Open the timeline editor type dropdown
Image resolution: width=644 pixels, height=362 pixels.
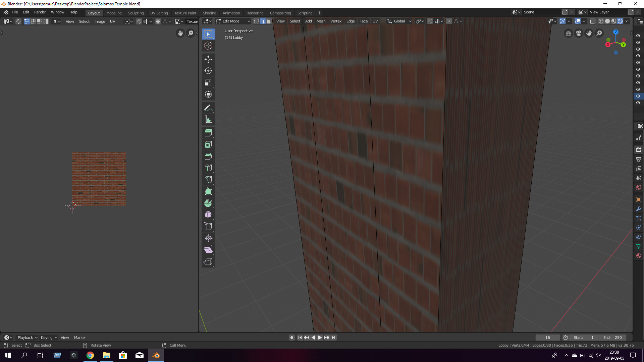[8, 338]
